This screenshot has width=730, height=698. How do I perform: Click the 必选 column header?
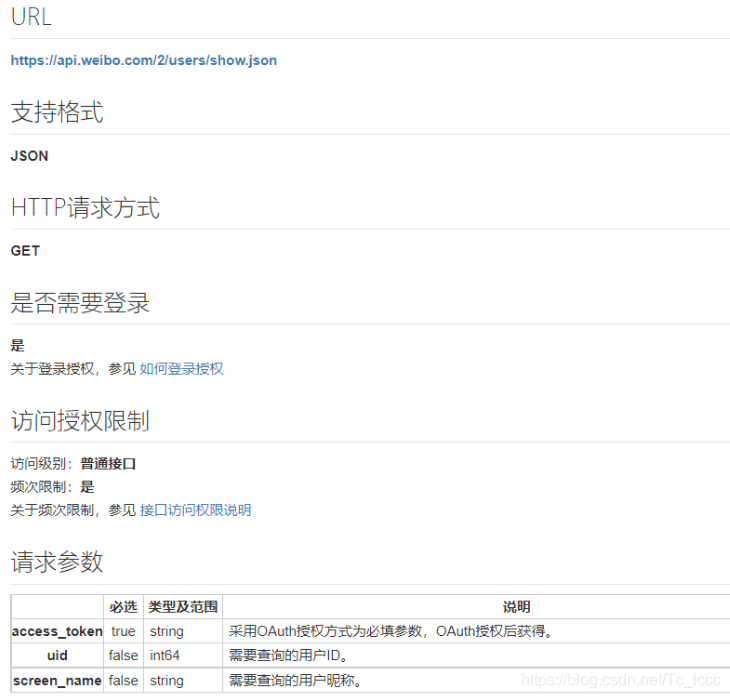click(123, 607)
